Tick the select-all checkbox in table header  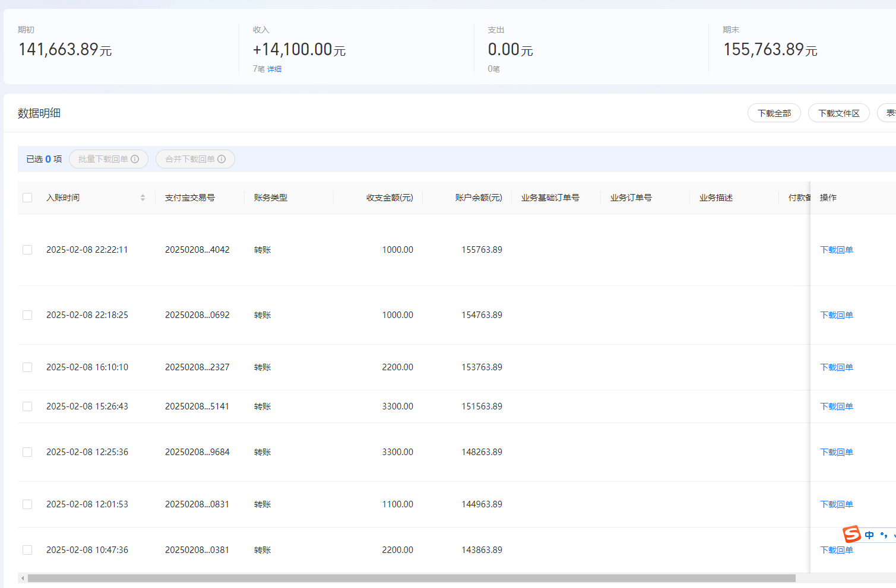(27, 198)
